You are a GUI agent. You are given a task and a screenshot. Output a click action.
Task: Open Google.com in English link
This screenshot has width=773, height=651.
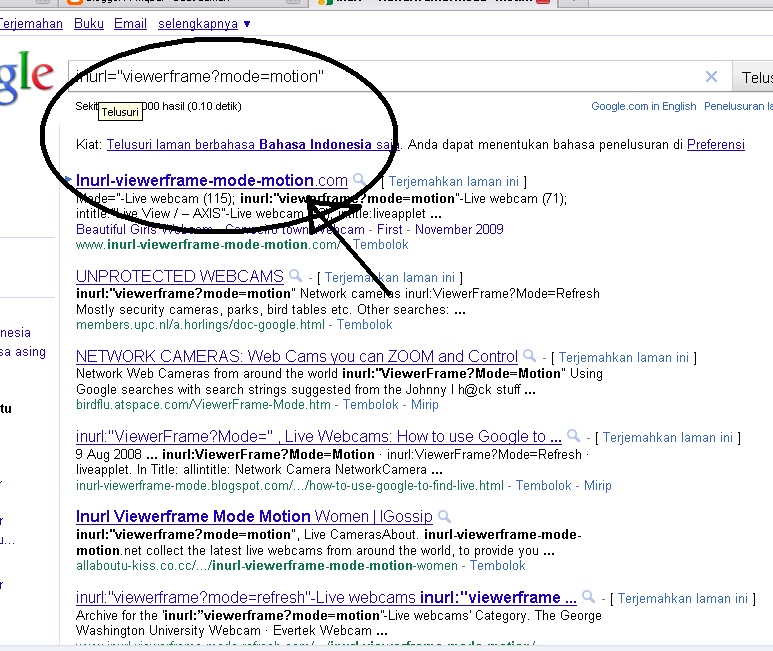[x=643, y=106]
